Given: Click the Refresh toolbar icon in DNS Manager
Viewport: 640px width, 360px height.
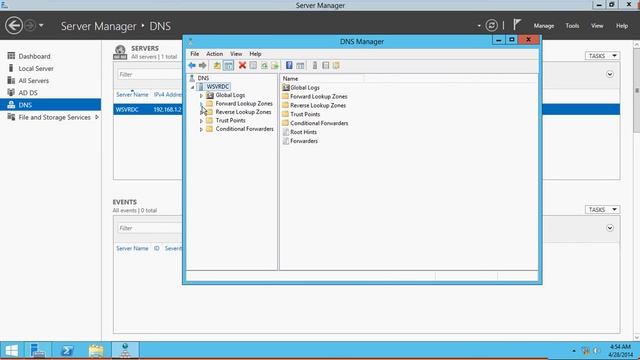Looking at the screenshot, I should [x=264, y=65].
